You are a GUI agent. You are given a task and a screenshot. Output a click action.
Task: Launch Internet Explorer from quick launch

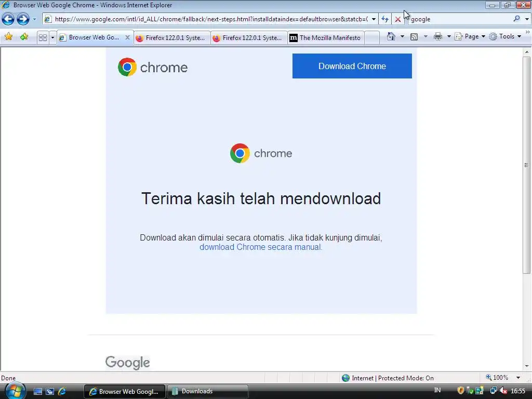coord(62,392)
